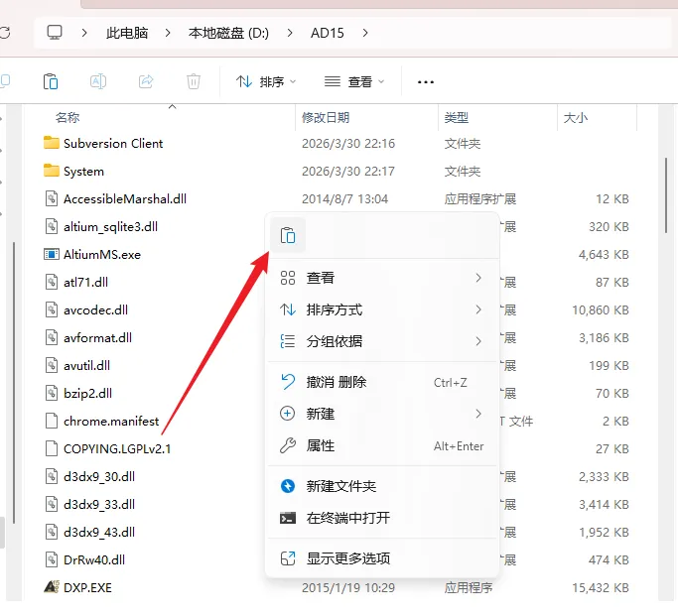Expand chevron before 此电脑 in breadcrumb

pyautogui.click(x=84, y=33)
